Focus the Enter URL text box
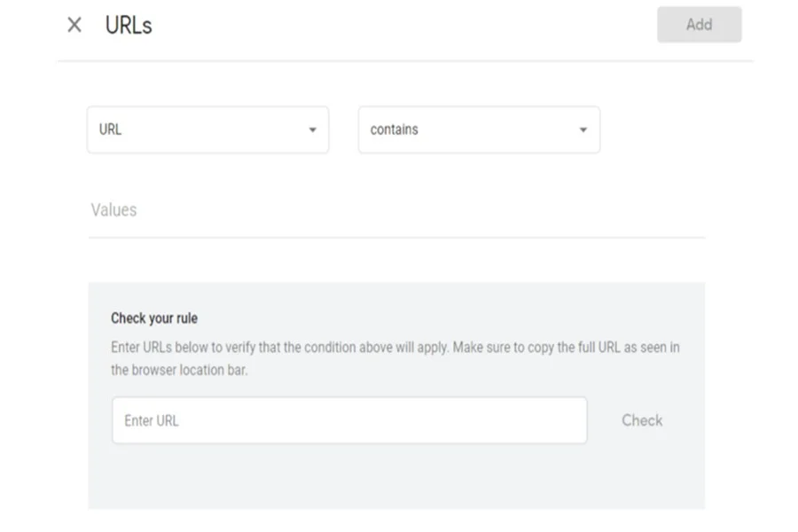798x532 pixels. pyautogui.click(x=349, y=420)
